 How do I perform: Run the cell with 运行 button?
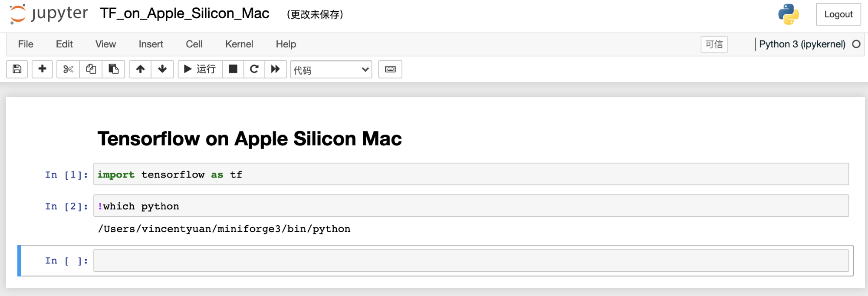tap(201, 69)
